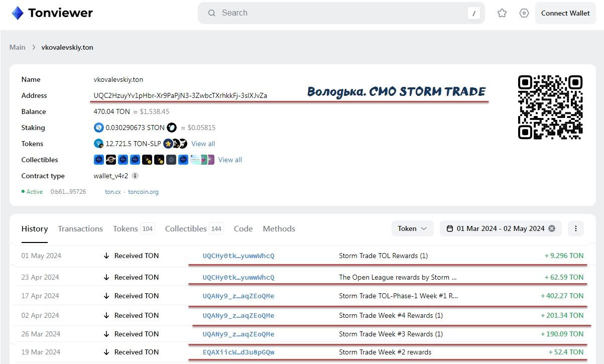Image resolution: width=604 pixels, height=364 pixels.
Task: Click the info icon next to wallet_v4r2
Action: [x=135, y=176]
